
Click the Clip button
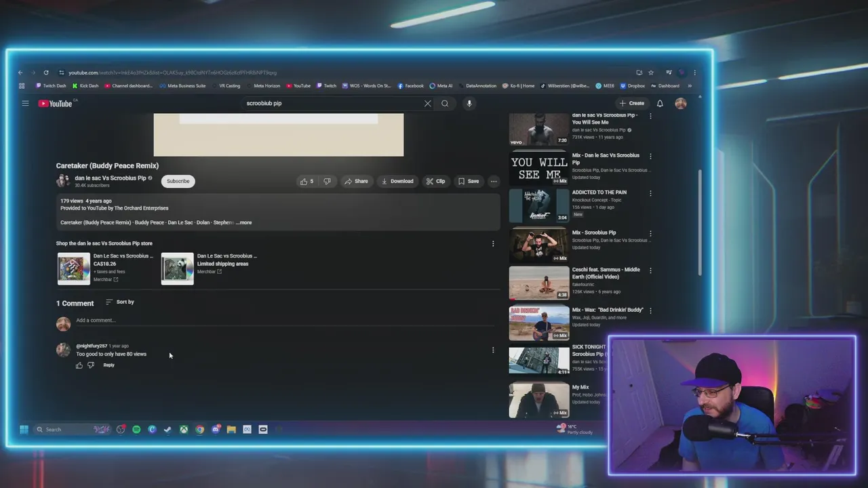435,181
